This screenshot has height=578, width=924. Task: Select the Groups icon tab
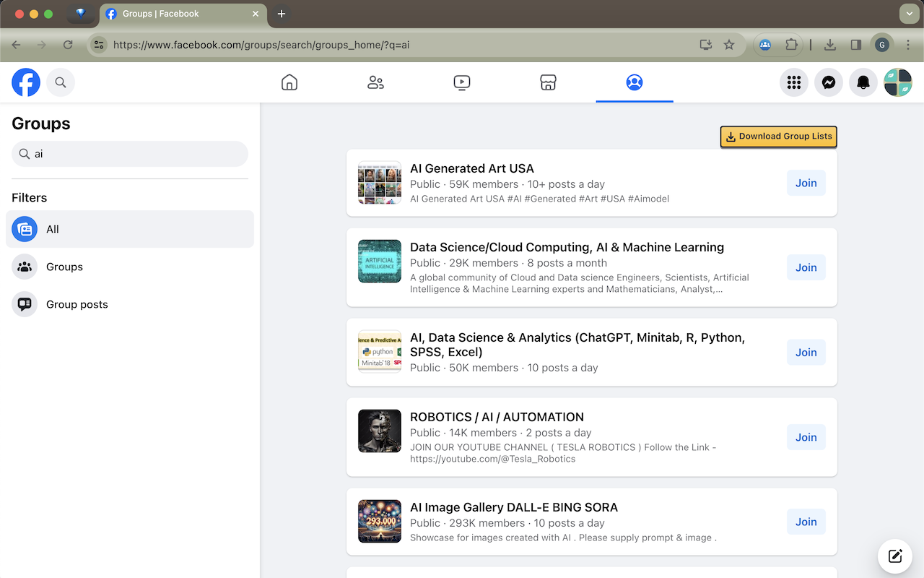[635, 82]
